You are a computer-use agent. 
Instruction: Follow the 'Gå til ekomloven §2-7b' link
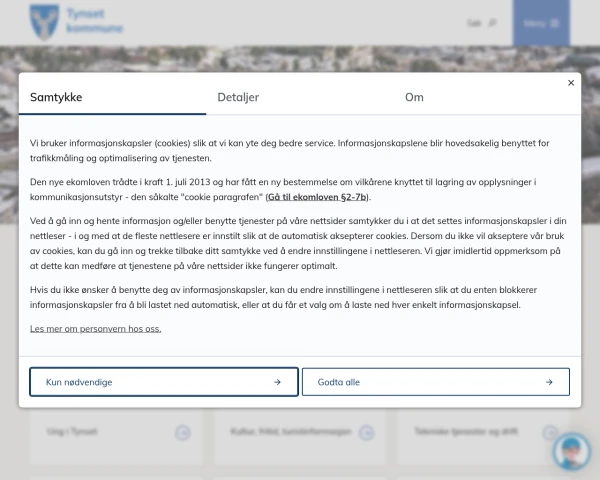tap(317, 197)
